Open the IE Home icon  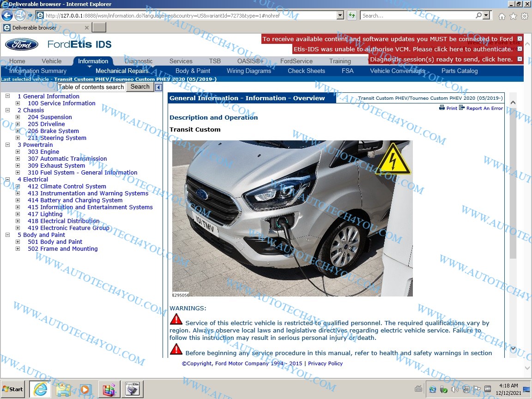coord(502,16)
